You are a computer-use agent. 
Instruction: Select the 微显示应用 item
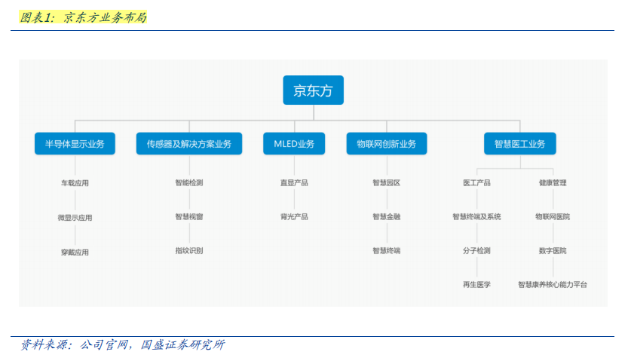click(75, 218)
